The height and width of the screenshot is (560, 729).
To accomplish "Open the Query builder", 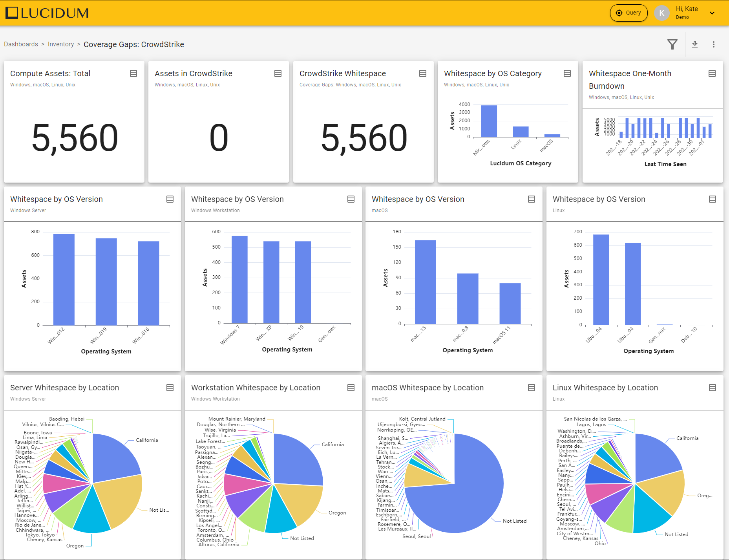I will (x=629, y=13).
